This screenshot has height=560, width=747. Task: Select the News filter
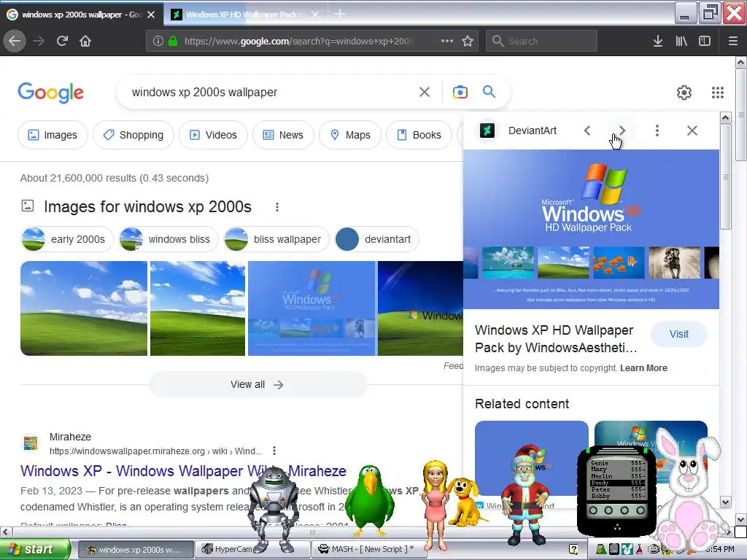click(x=284, y=135)
